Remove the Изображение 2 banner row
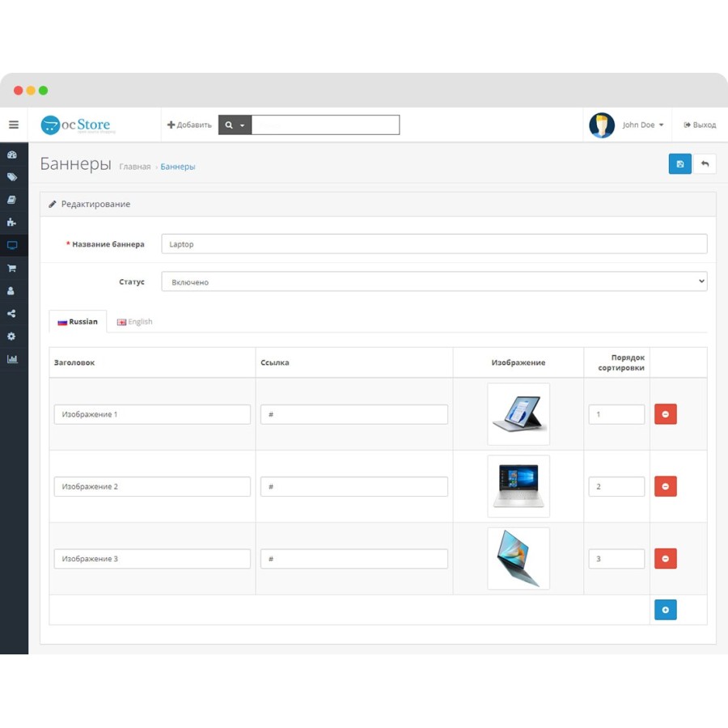 666,486
